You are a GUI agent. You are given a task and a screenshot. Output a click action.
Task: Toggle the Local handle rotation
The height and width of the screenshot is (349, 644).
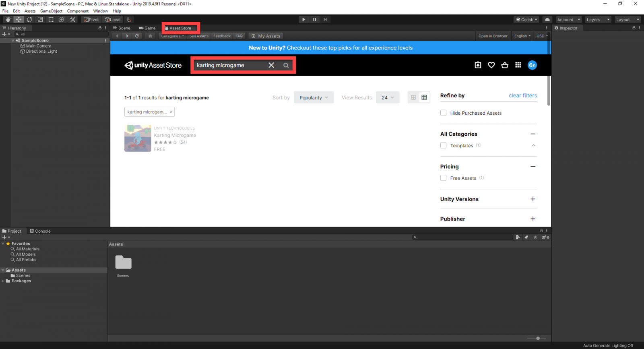[112, 19]
